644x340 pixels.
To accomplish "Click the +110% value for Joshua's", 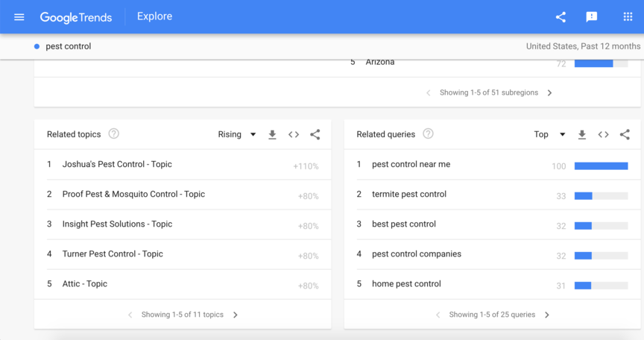I will coord(306,166).
